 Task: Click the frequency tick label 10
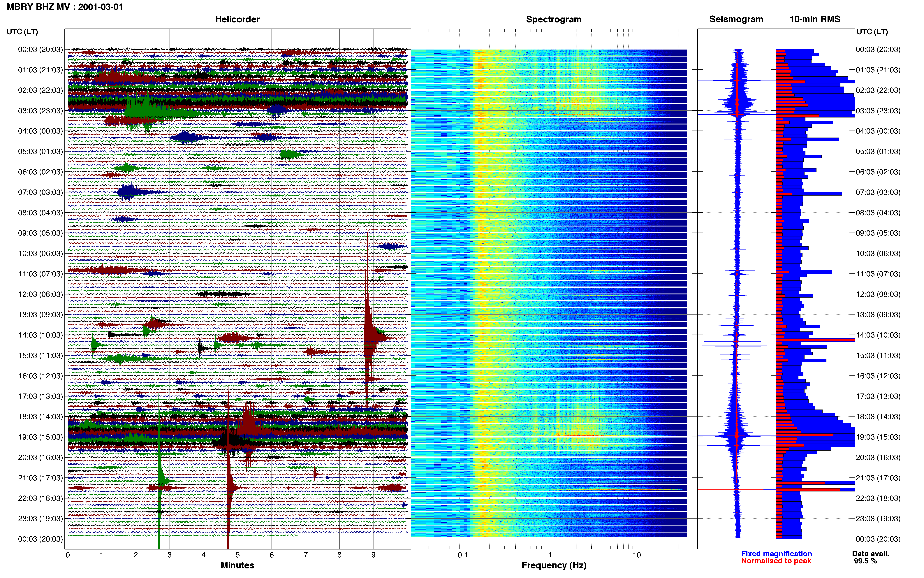pyautogui.click(x=636, y=555)
